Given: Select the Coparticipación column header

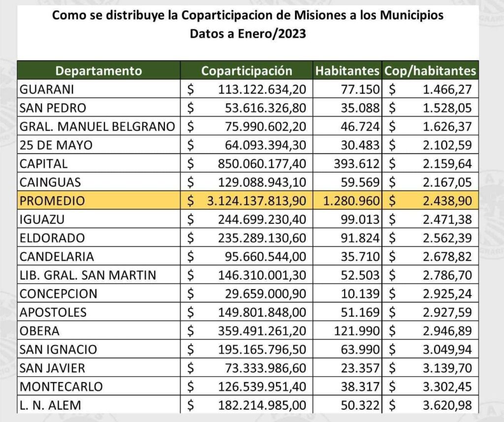Looking at the screenshot, I should tap(247, 70).
